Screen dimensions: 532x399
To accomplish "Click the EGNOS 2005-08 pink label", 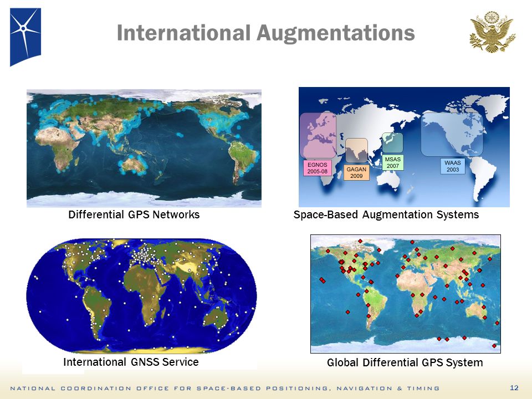I will click(x=317, y=168).
